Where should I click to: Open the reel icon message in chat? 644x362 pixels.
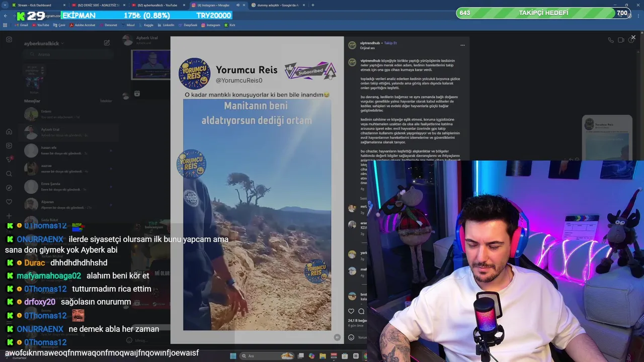pyautogui.click(x=137, y=94)
